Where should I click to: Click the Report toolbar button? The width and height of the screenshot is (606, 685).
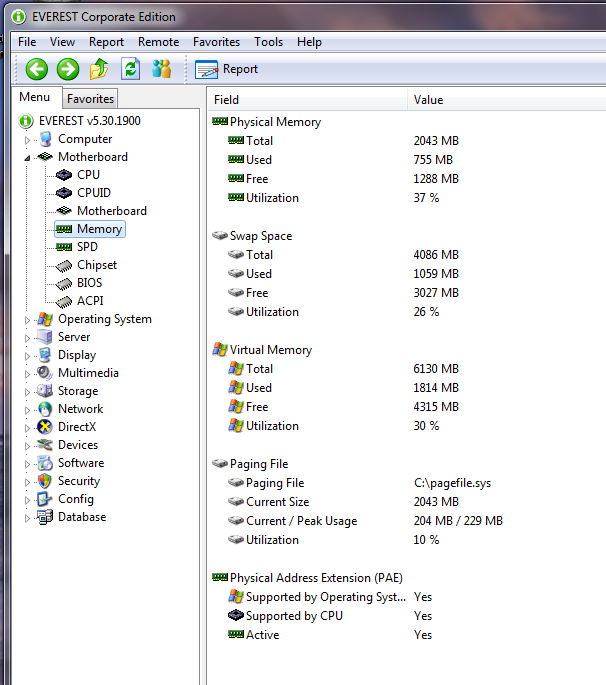(226, 69)
